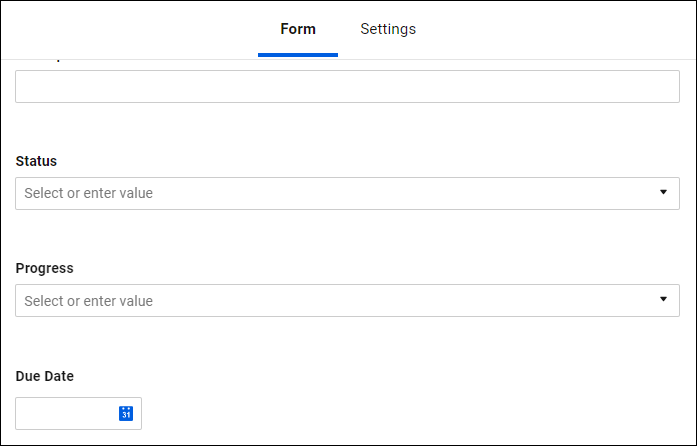Switch to the Settings tab
Screen dimensions: 697x446
[388, 29]
